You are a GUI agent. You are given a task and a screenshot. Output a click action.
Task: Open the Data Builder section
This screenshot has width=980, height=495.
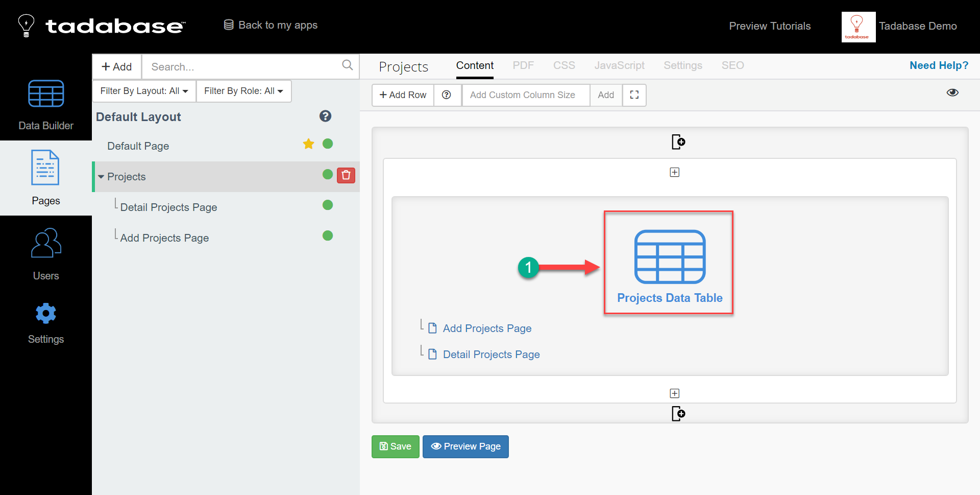(46, 105)
